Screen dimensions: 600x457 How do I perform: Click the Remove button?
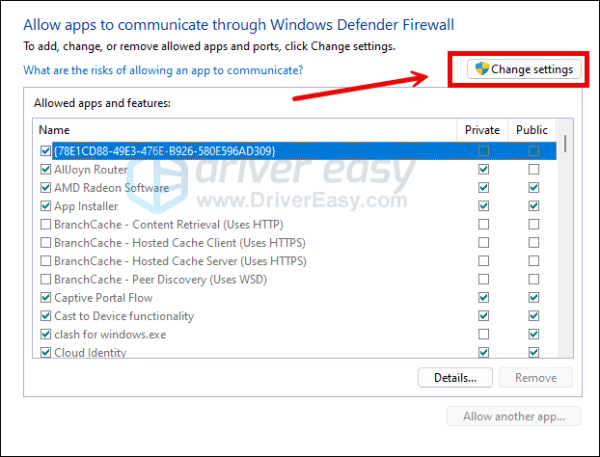coord(535,378)
